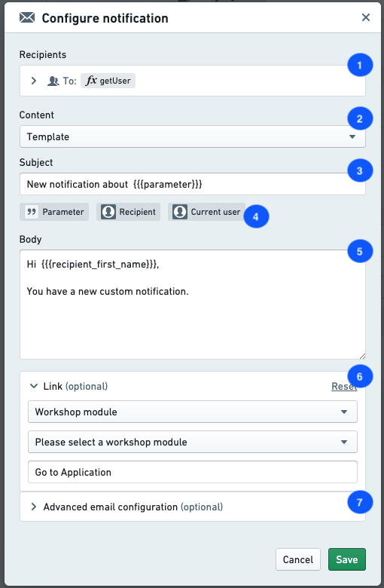The height and width of the screenshot is (588, 384).
Task: Click the recipients group people icon
Action: [53, 81]
